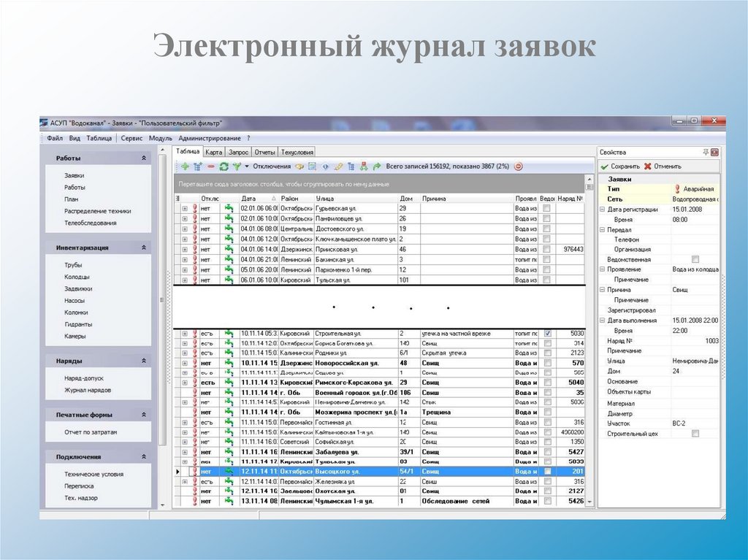Click the green faucet icon in Высоцкого ул. row
The image size is (748, 560).
[229, 471]
